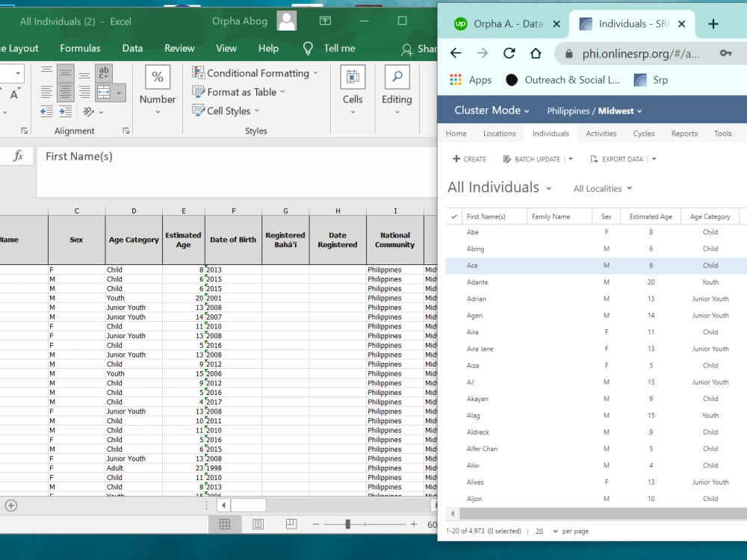This screenshot has width=747, height=560.
Task: Switch to Normal view in Excel status bar
Action: (x=225, y=524)
